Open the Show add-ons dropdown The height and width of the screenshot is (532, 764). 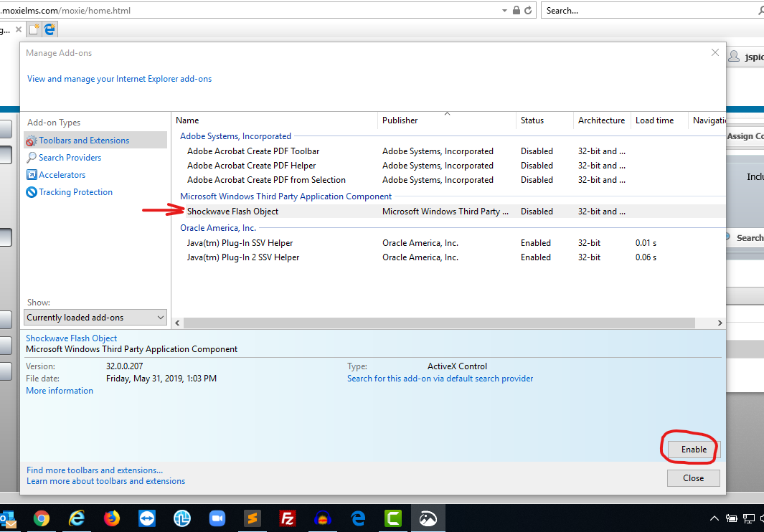pos(95,317)
